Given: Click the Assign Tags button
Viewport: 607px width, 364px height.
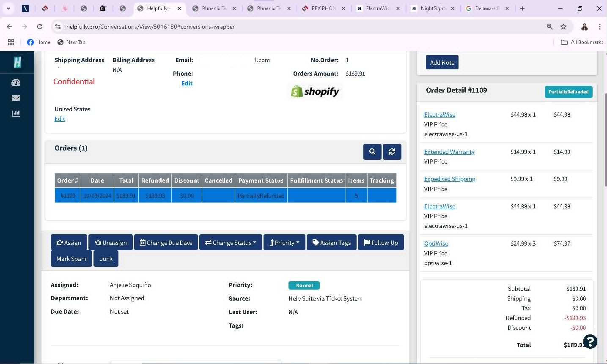Looking at the screenshot, I should 332,243.
